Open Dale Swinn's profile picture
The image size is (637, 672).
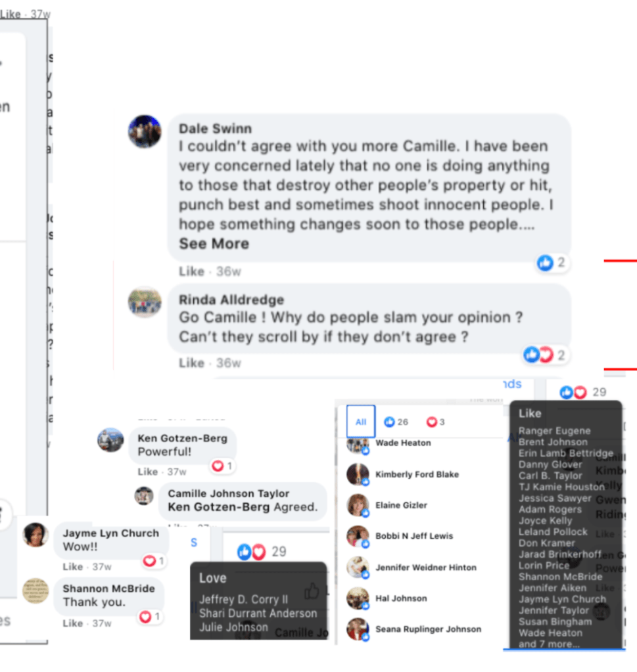[145, 131]
